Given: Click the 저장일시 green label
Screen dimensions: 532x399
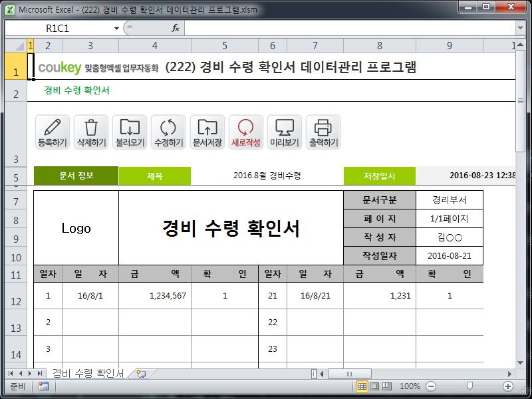Looking at the screenshot, I should point(380,176).
